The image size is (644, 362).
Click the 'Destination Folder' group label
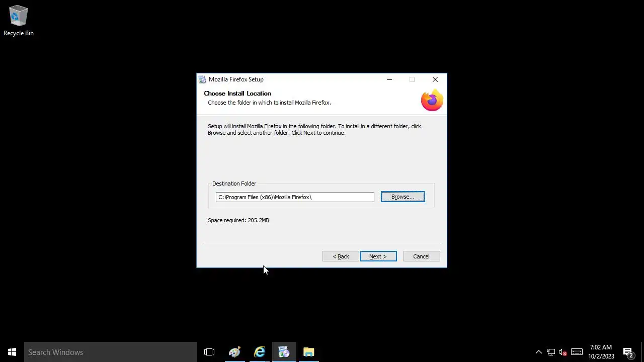point(234,184)
